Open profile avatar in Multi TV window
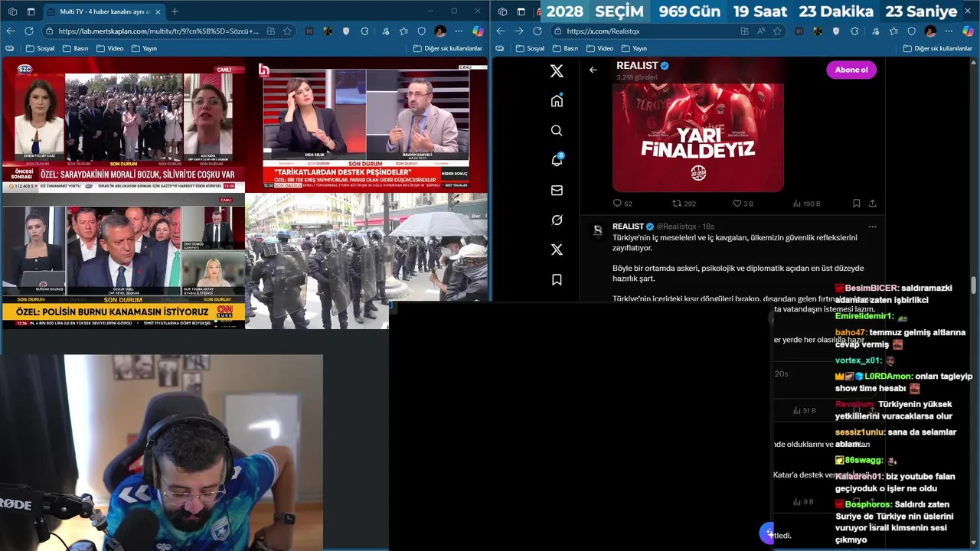The height and width of the screenshot is (551, 980). 440,31
